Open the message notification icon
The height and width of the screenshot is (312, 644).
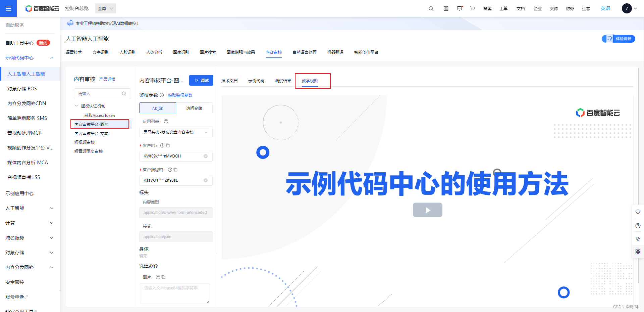coord(460,8)
